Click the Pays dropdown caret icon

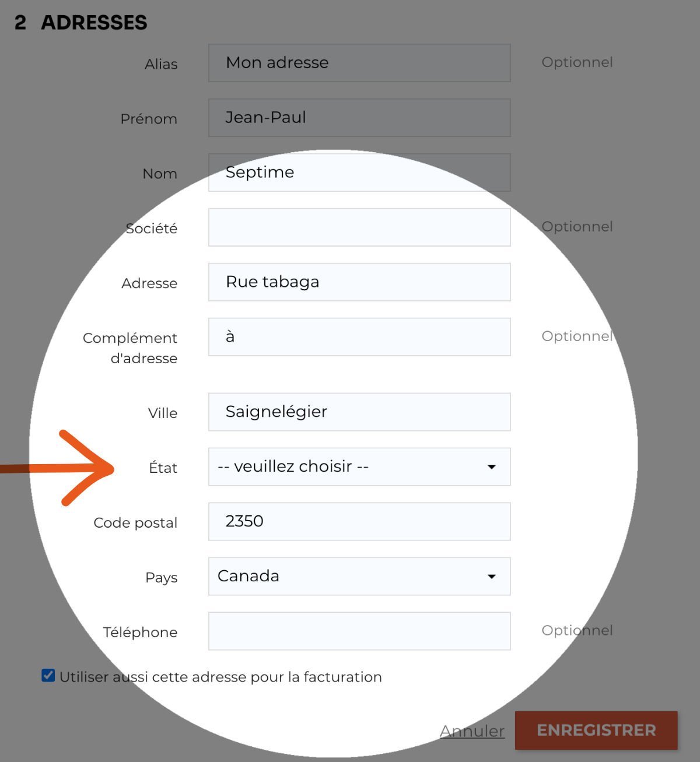tap(492, 577)
